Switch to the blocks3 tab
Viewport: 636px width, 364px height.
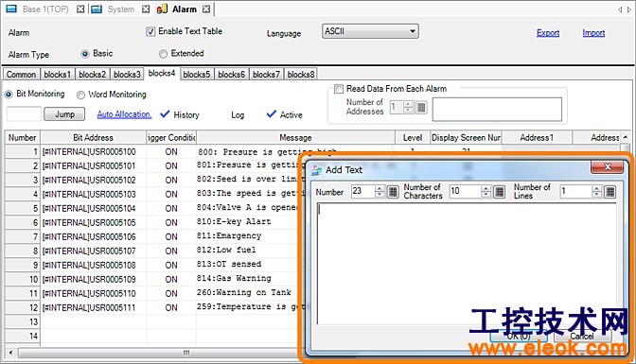[127, 75]
